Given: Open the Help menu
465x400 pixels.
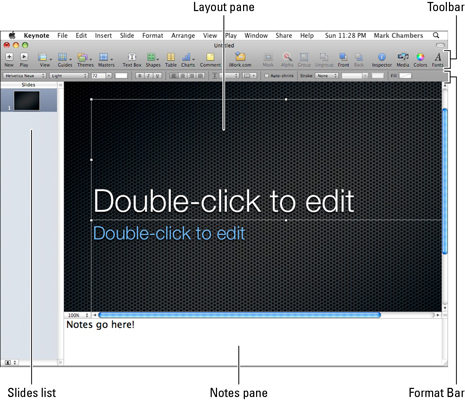Looking at the screenshot, I should [307, 35].
